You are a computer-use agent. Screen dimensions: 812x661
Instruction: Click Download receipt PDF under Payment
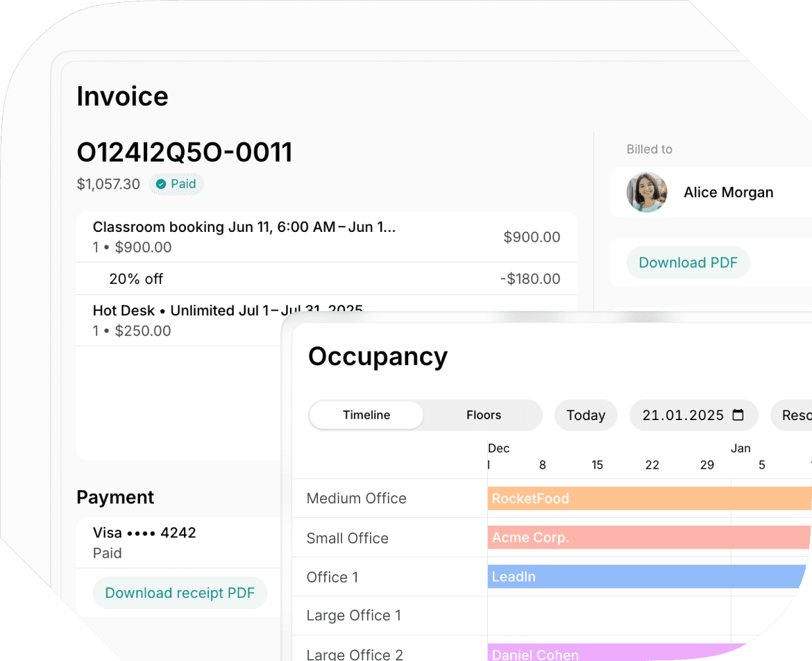(x=180, y=592)
